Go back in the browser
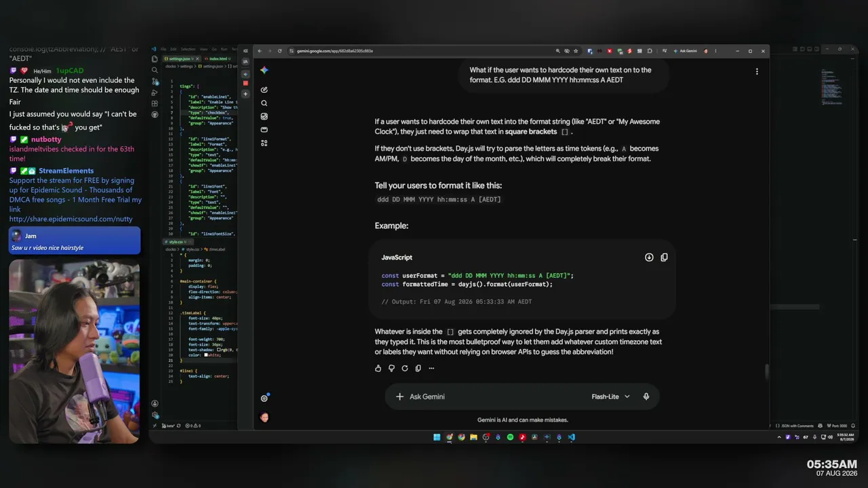 click(260, 51)
